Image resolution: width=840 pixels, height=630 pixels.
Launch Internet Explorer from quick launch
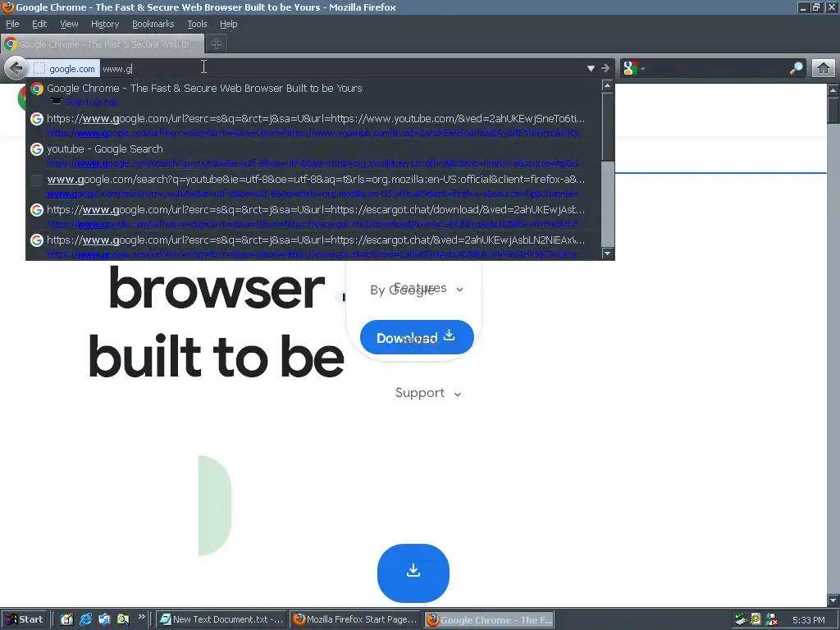(x=85, y=619)
